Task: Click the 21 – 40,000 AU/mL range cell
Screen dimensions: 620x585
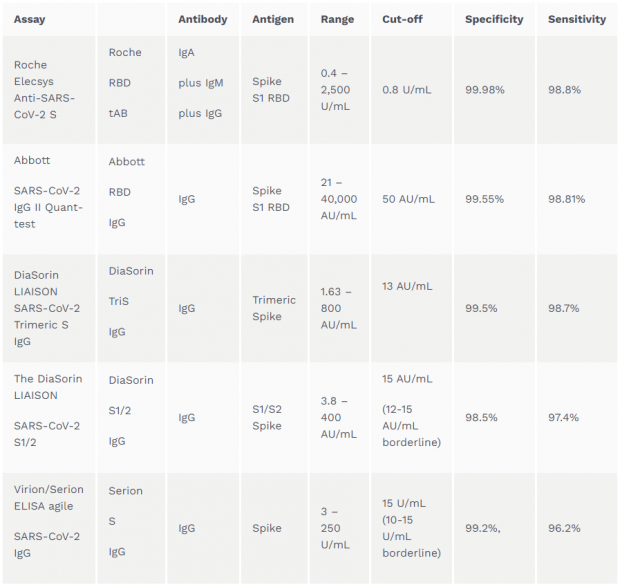Action: pyautogui.click(x=339, y=199)
